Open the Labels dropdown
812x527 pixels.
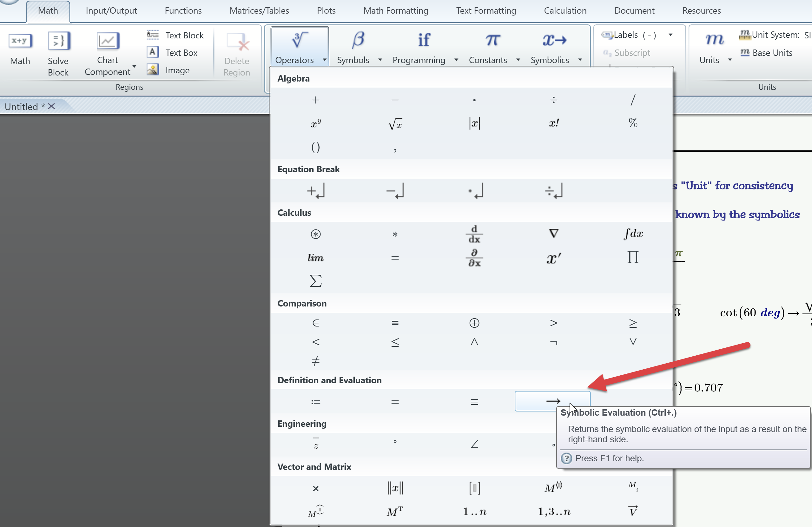click(671, 35)
